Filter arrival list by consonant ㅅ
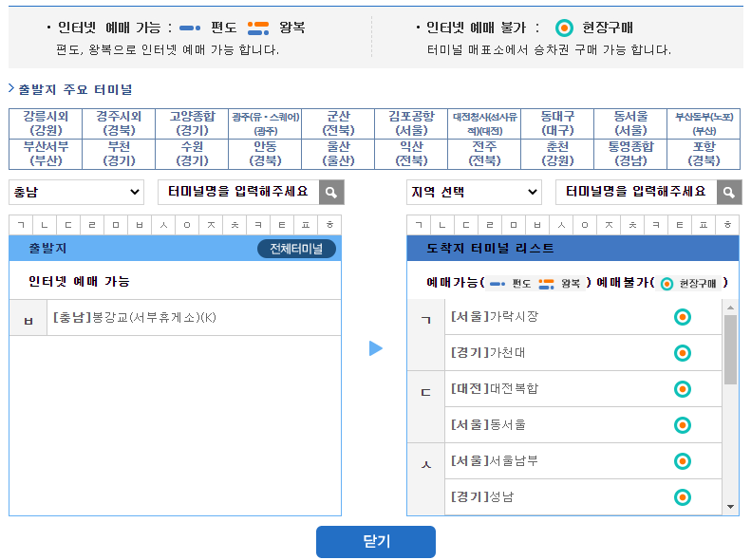The image size is (751, 560). pyautogui.click(x=561, y=225)
